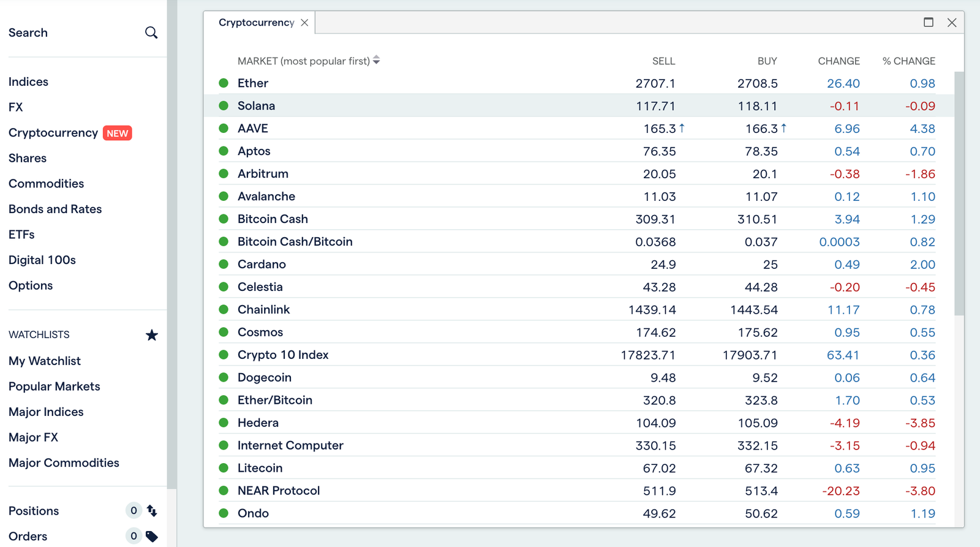Open Cryptocurrency in the sidebar

point(53,133)
